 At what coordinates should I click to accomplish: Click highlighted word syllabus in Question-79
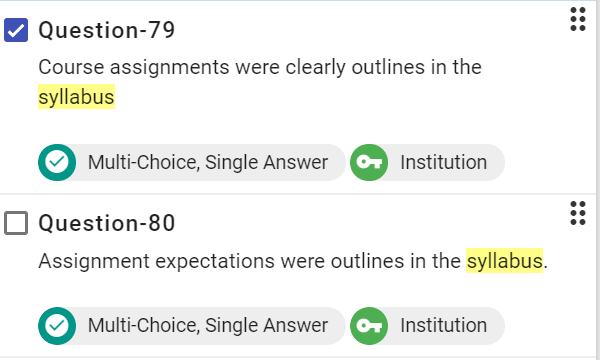(77, 97)
